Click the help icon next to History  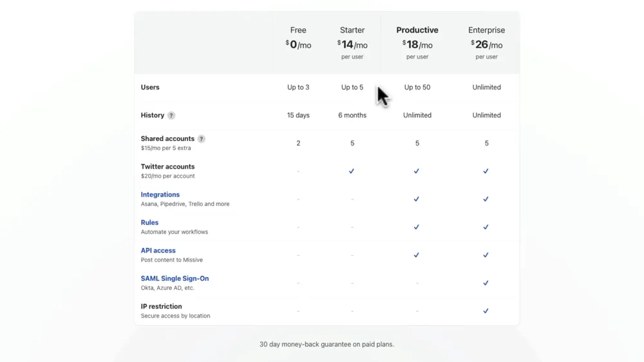point(171,115)
